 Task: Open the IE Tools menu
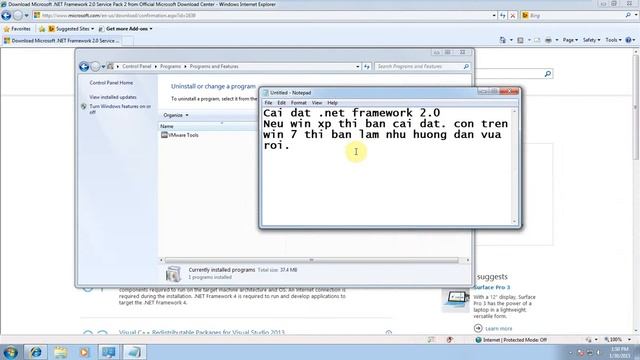pos(613,40)
